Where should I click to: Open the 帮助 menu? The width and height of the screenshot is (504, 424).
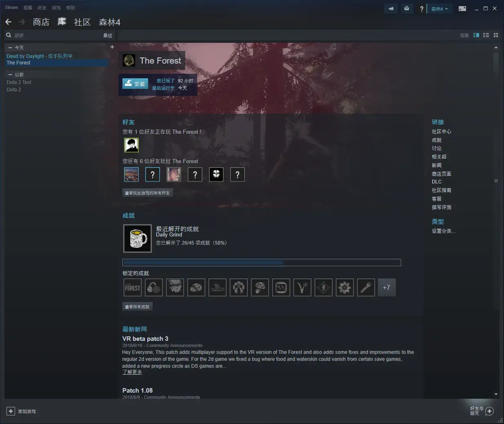coord(71,8)
